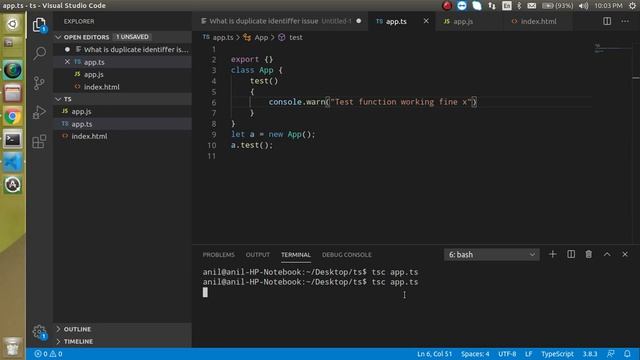Image resolution: width=640 pixels, height=360 pixels.
Task: Switch to the Debug Console tab
Action: pos(347,255)
